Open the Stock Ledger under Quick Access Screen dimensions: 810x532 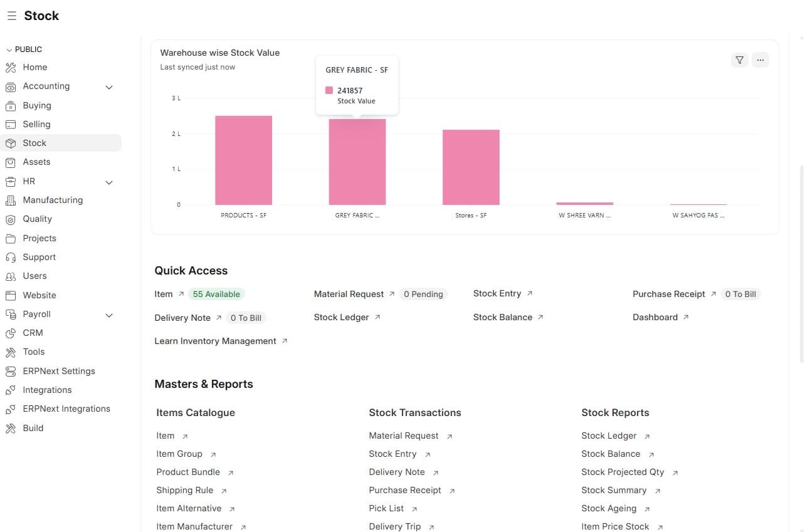(341, 317)
